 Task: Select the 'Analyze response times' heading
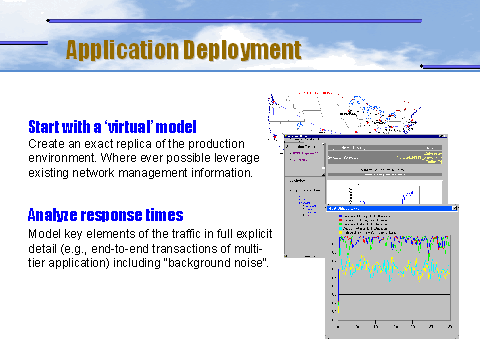tap(106, 215)
